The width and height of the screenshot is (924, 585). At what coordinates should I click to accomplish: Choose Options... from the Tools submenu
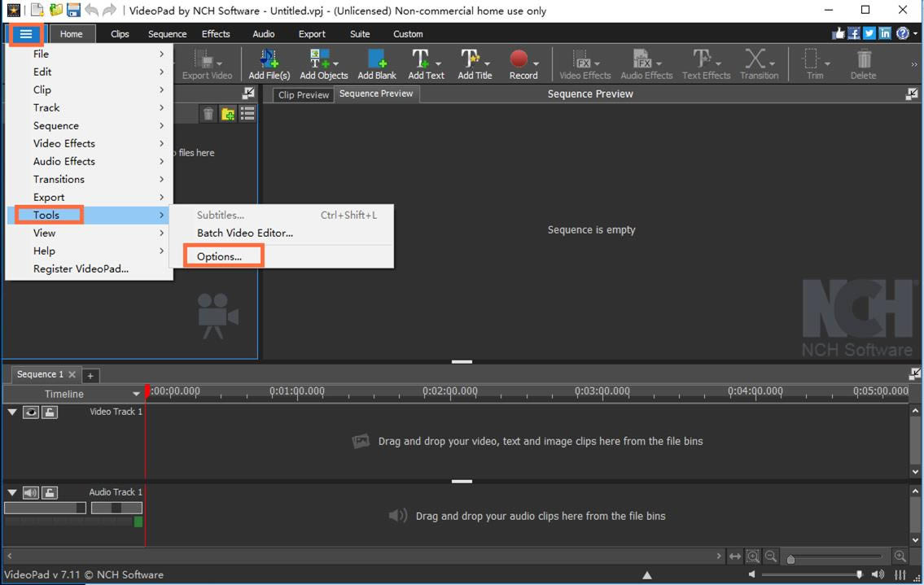pyautogui.click(x=219, y=256)
